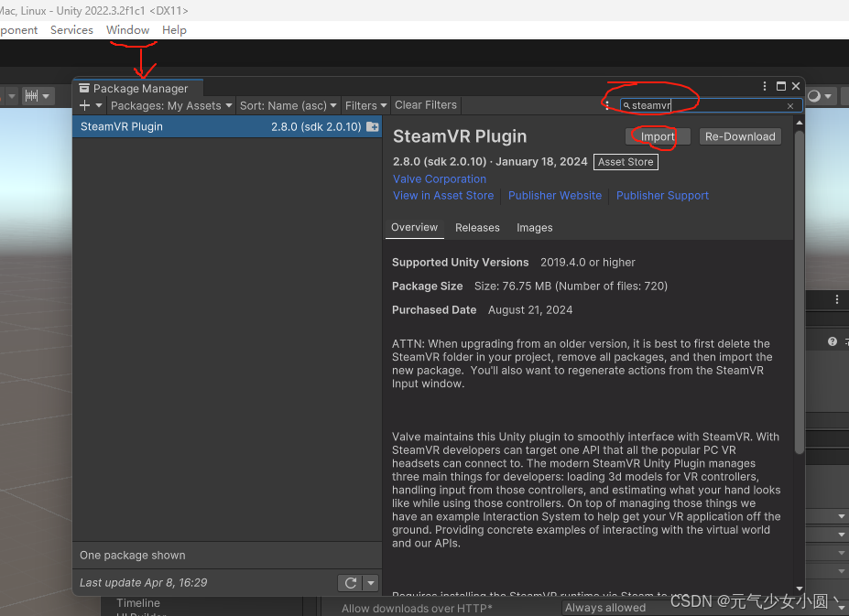Expand the refresh options dropdown arrow
Image resolution: width=849 pixels, height=616 pixels.
click(371, 583)
